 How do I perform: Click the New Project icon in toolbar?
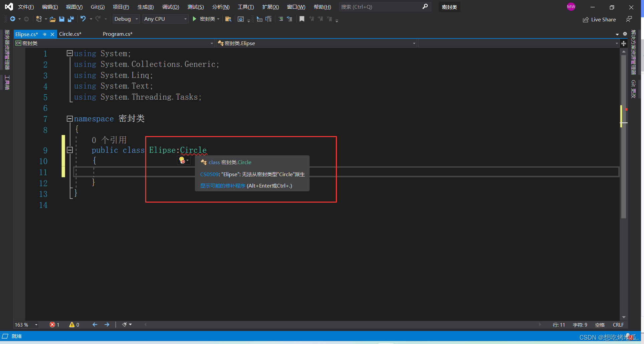tap(39, 19)
